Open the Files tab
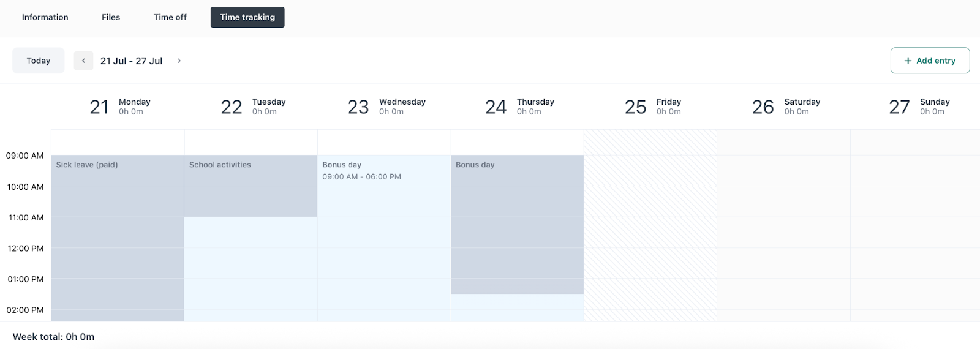980x349 pixels. (111, 17)
